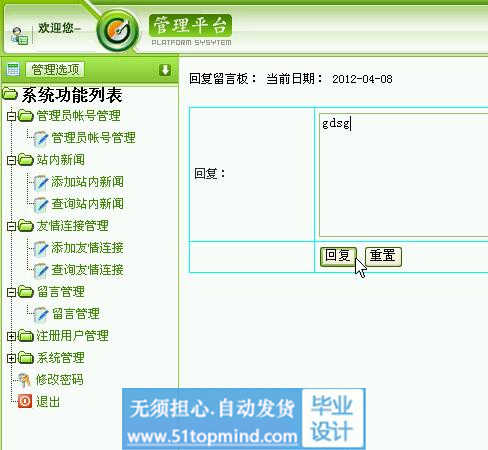Screen dimensions: 488x450
Task: Collapse the 站内新闻 tree node
Action: tap(11, 160)
